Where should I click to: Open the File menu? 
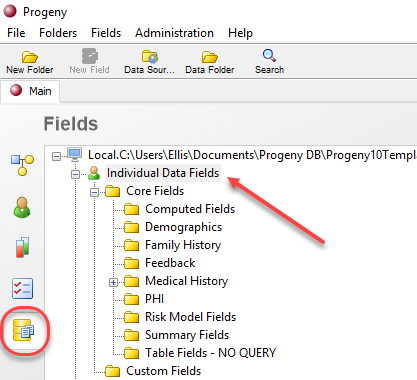pos(16,33)
